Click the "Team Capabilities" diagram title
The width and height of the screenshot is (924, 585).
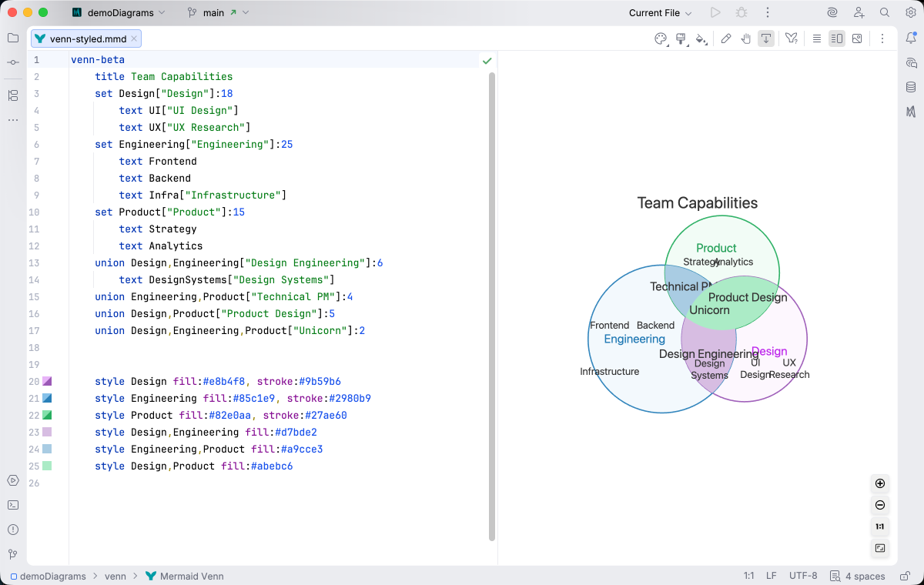coord(698,203)
